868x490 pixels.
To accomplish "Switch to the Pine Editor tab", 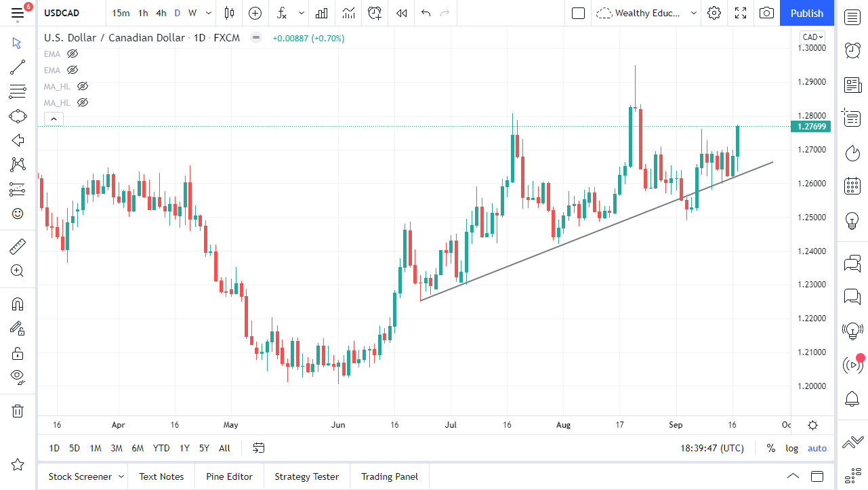I will (x=229, y=476).
